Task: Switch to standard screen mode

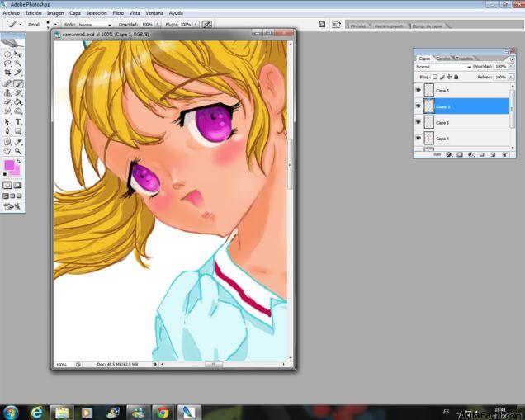Action: (6, 196)
